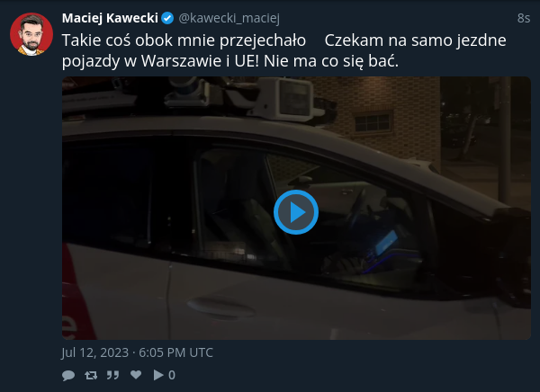Viewport: 540px width, 392px height.
Task: Click the blue verified badge icon
Action: coord(167,18)
